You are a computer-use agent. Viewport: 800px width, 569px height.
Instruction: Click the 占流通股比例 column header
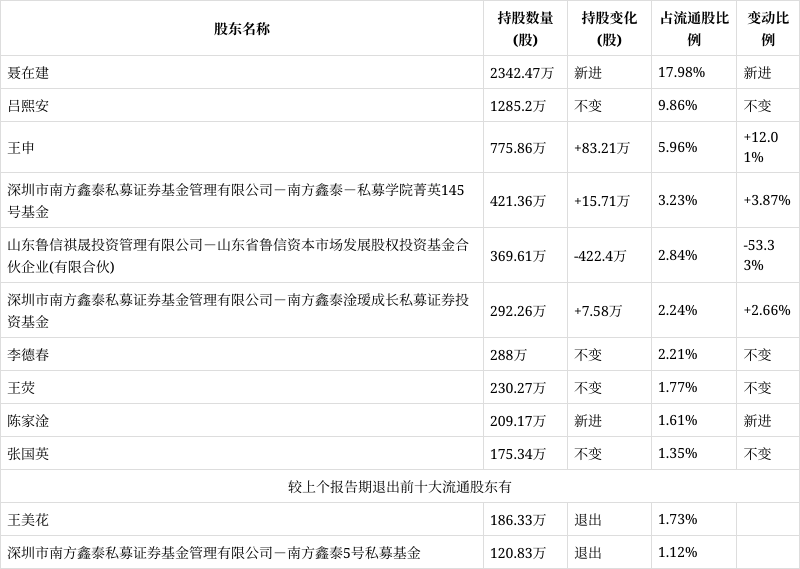[694, 29]
